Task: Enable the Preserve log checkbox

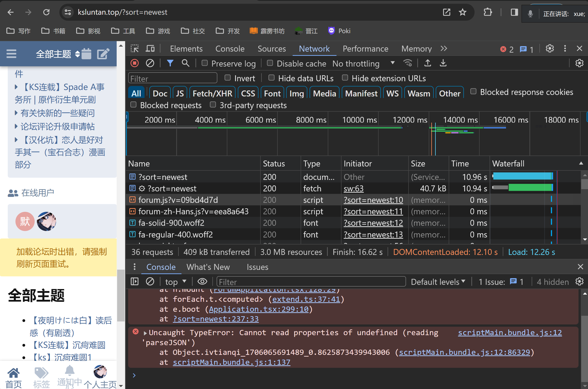Action: pos(205,63)
